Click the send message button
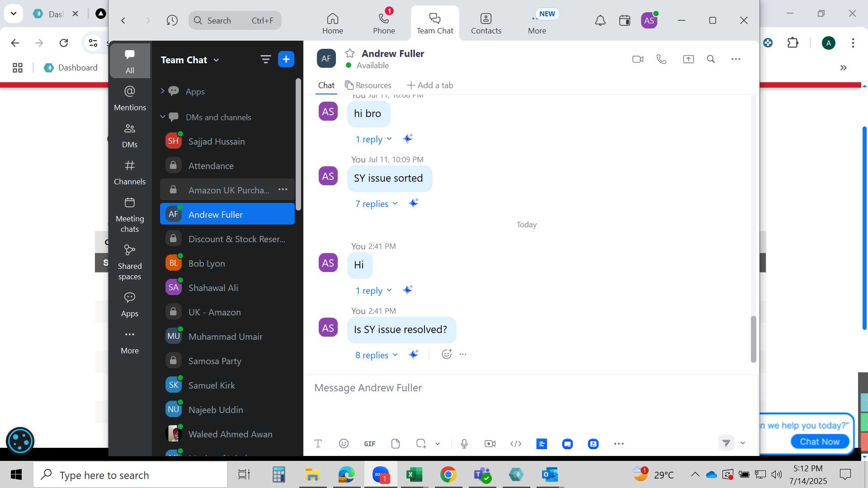 click(x=726, y=443)
